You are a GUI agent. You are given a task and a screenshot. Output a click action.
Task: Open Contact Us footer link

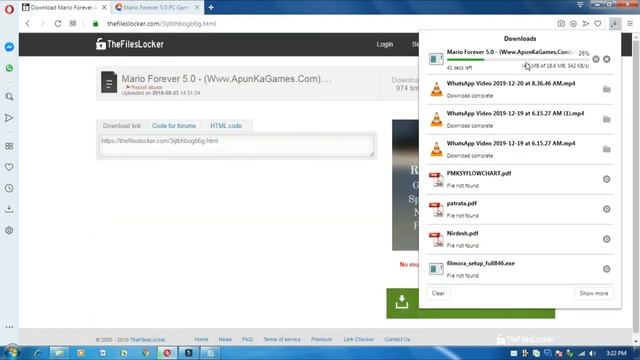pos(397,339)
